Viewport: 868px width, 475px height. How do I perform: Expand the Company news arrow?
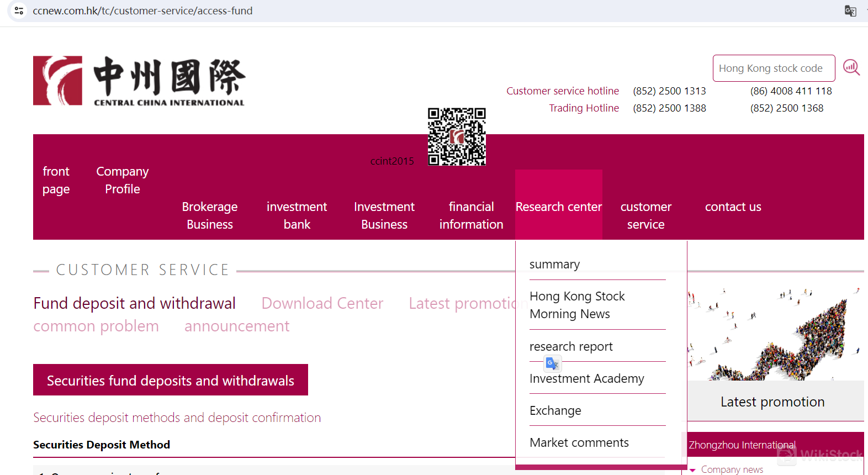click(692, 470)
